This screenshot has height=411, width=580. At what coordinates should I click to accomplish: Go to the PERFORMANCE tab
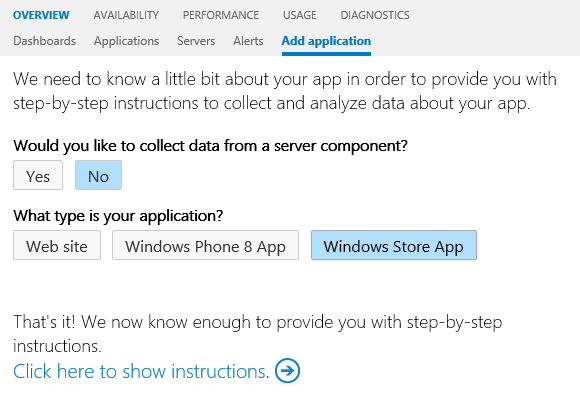click(x=221, y=15)
